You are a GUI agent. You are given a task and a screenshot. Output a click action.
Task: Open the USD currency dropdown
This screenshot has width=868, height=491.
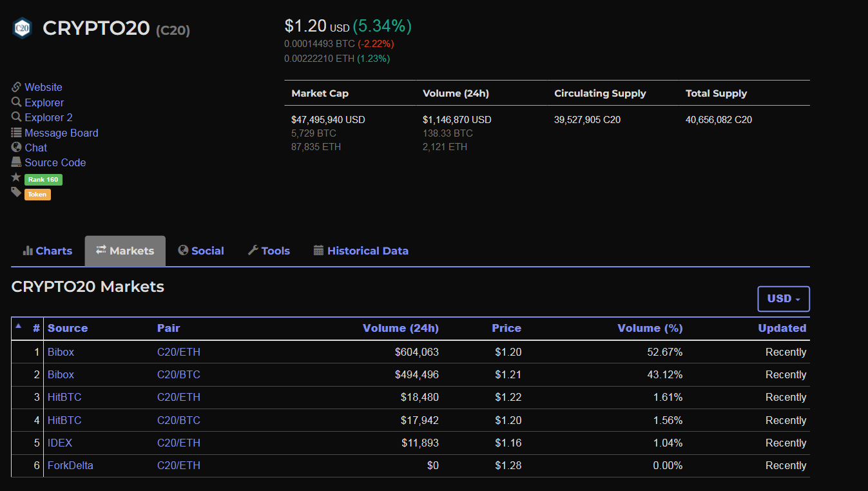pos(784,299)
